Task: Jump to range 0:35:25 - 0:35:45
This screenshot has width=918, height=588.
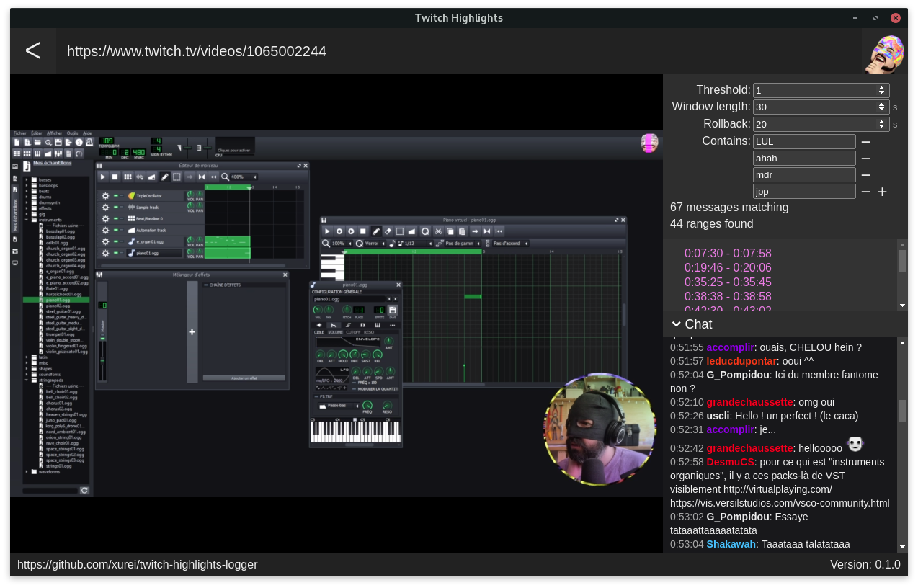Action: pyautogui.click(x=728, y=282)
